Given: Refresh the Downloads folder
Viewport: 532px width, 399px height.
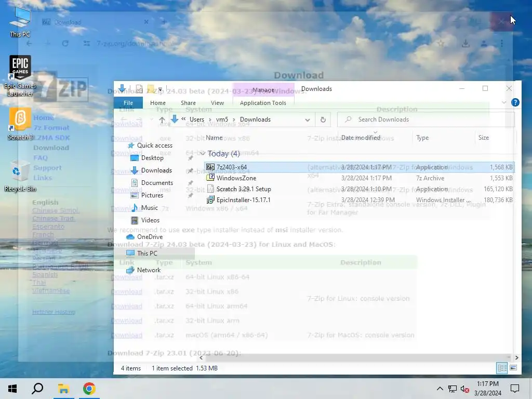Looking at the screenshot, I should 323,120.
